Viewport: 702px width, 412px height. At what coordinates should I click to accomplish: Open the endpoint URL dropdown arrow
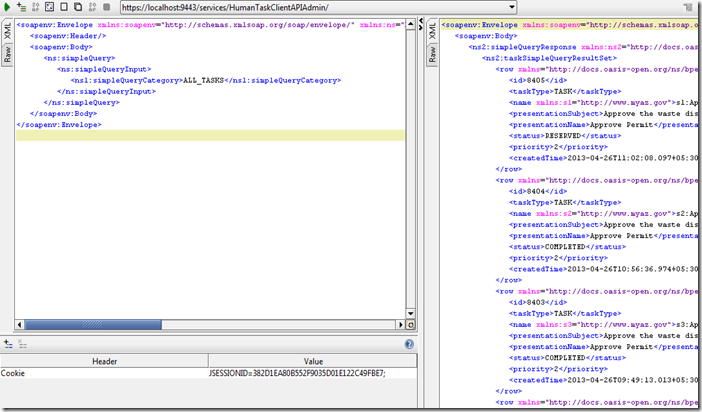[x=512, y=7]
